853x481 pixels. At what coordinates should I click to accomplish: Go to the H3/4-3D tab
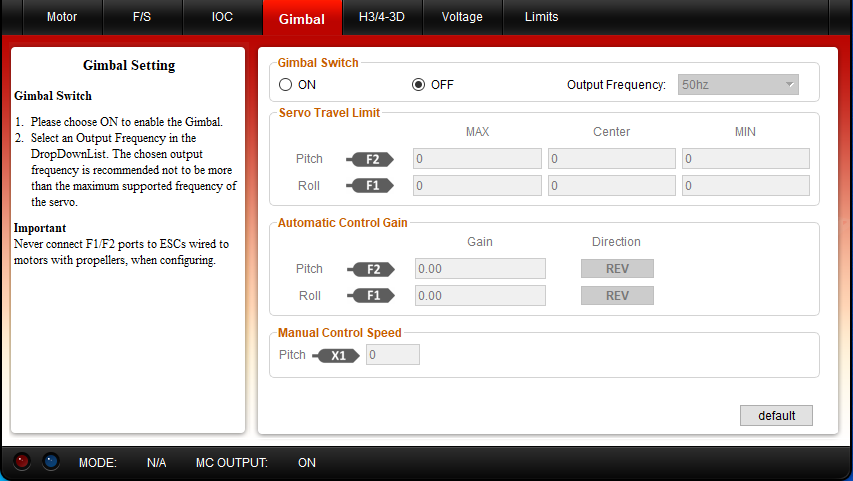[382, 17]
